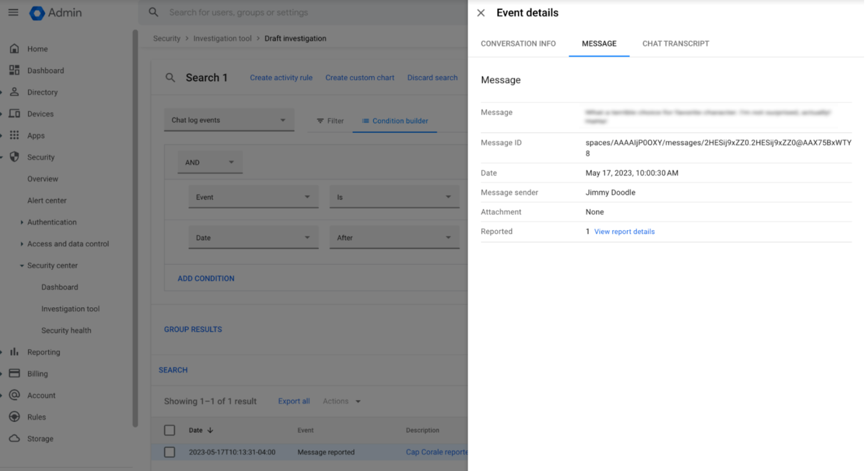The width and height of the screenshot is (868, 471).
Task: Switch to the Chat Transcript tab
Action: point(675,44)
